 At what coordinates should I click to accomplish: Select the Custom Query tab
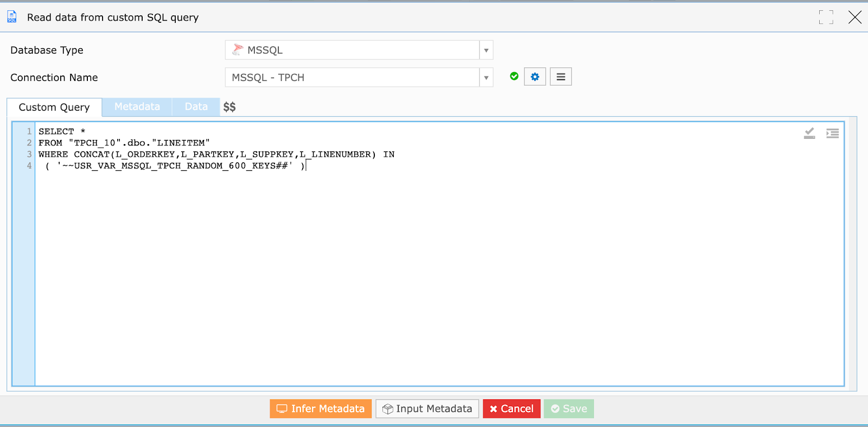pyautogui.click(x=54, y=107)
